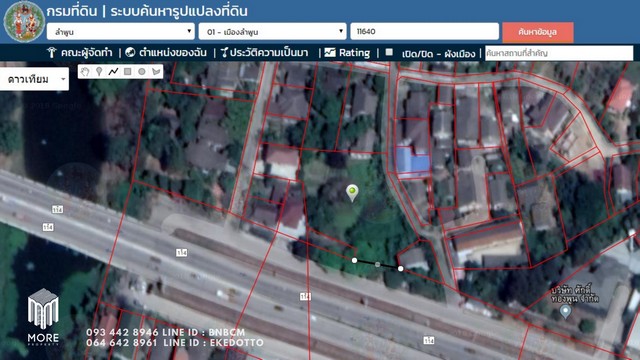Expand the ดาวเทียม map type selector

point(34,79)
